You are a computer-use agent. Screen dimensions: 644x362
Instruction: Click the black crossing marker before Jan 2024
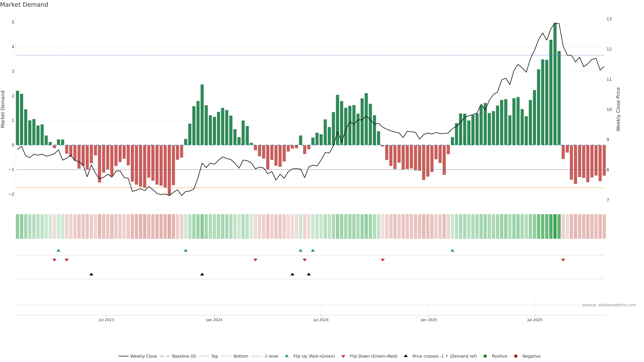tap(202, 274)
